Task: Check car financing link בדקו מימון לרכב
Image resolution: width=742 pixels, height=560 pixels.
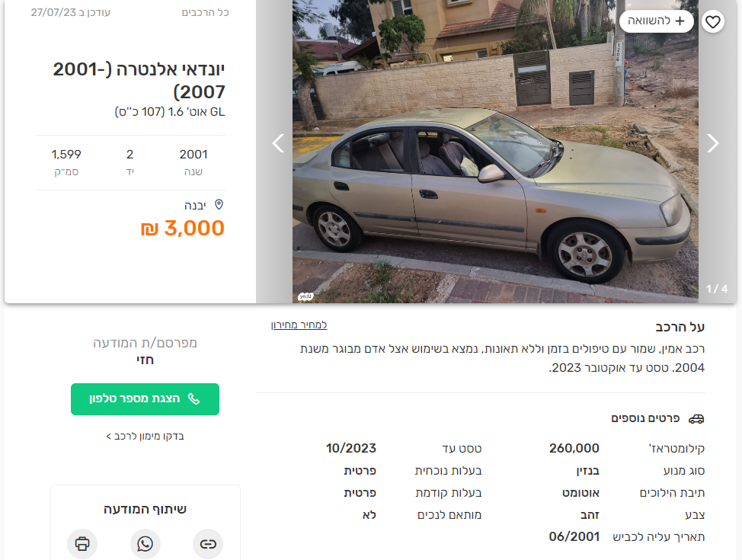Action: 145,436
